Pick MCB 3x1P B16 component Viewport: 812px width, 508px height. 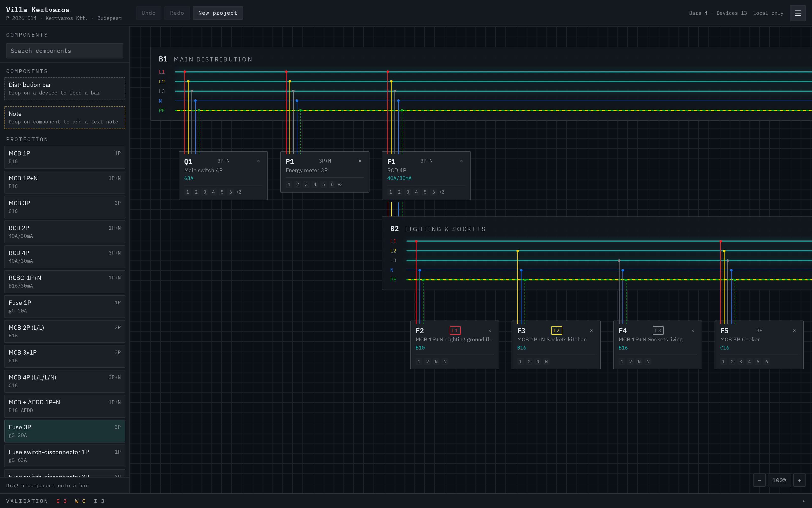click(64, 356)
